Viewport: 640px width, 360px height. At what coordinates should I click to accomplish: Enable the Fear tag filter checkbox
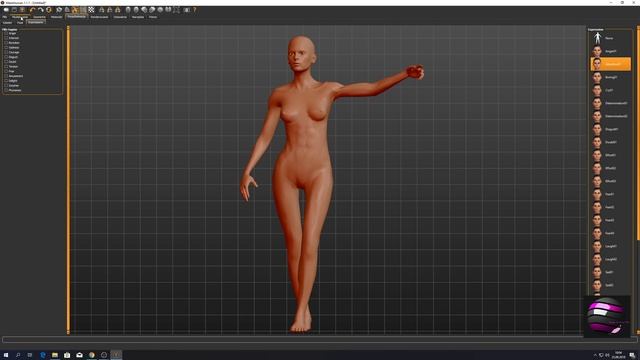6,71
